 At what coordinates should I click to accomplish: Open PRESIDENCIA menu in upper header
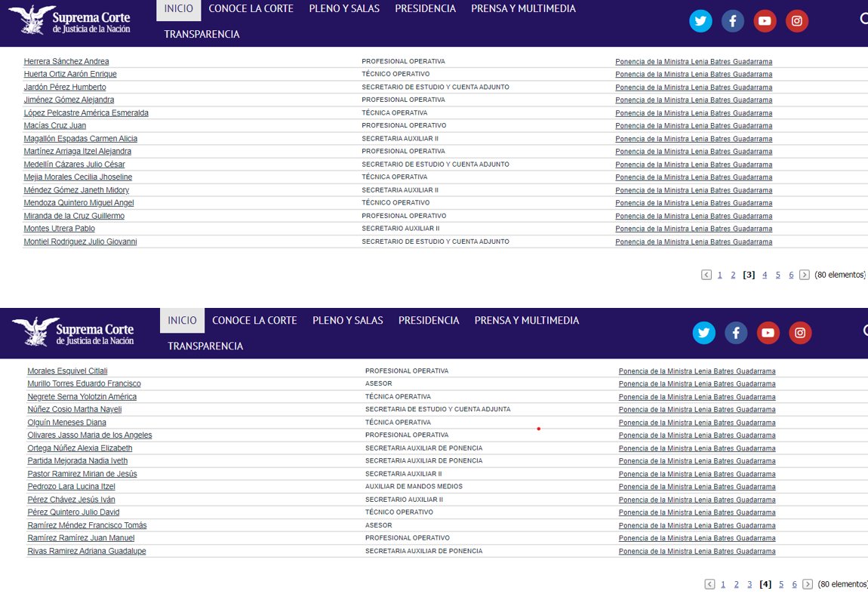click(x=425, y=9)
